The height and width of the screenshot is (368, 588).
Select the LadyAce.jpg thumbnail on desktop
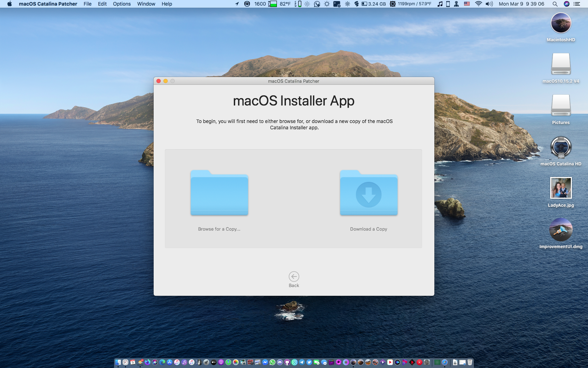[x=561, y=188]
